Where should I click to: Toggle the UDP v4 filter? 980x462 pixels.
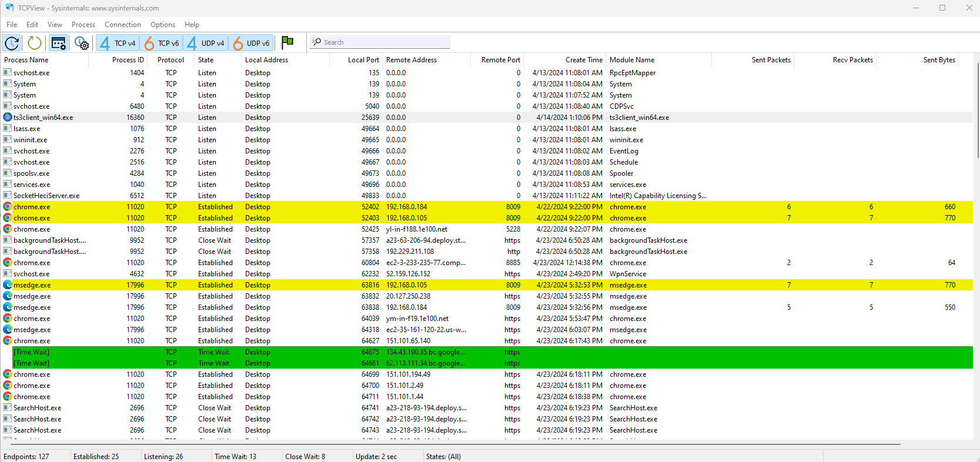point(206,43)
